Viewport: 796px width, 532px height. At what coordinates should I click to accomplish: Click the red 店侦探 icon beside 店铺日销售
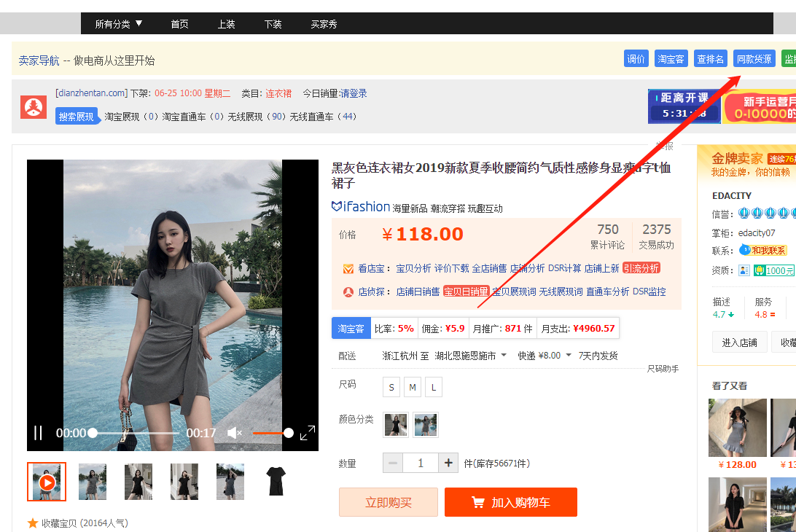pyautogui.click(x=348, y=292)
